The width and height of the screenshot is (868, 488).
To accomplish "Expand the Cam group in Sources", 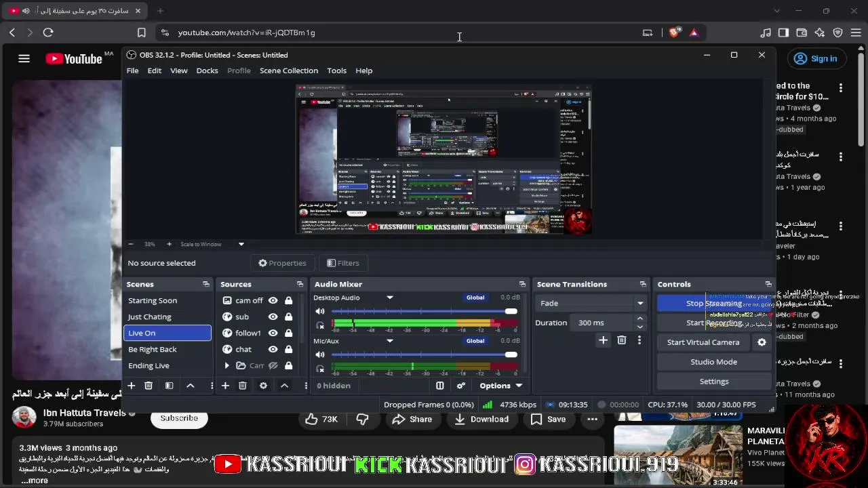I will (x=226, y=365).
